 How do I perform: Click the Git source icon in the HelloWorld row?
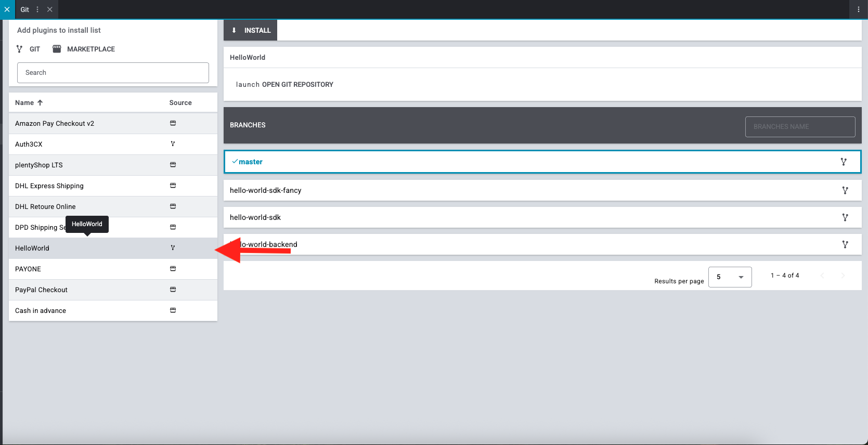click(173, 248)
